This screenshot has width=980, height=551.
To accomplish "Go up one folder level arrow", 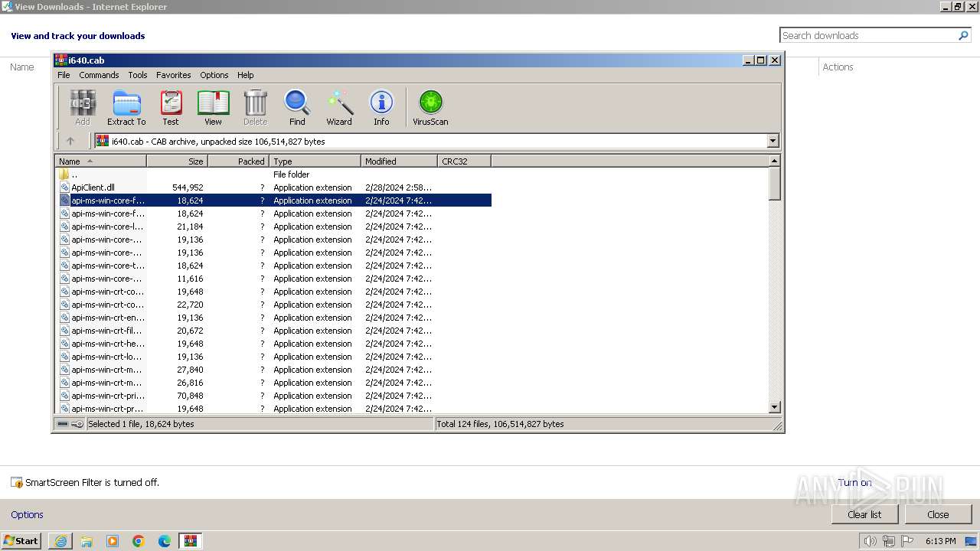I will (x=70, y=141).
